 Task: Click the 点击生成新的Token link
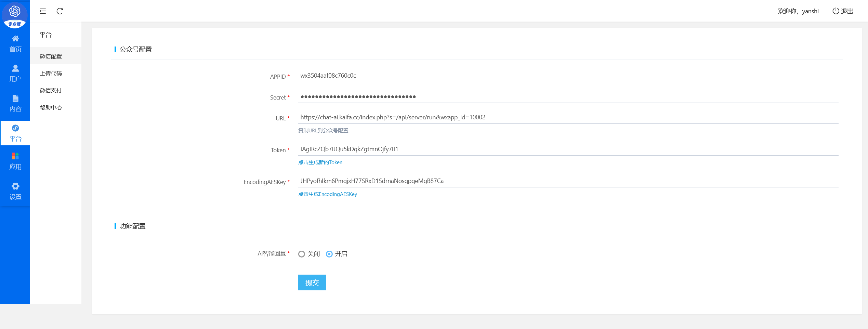320,162
